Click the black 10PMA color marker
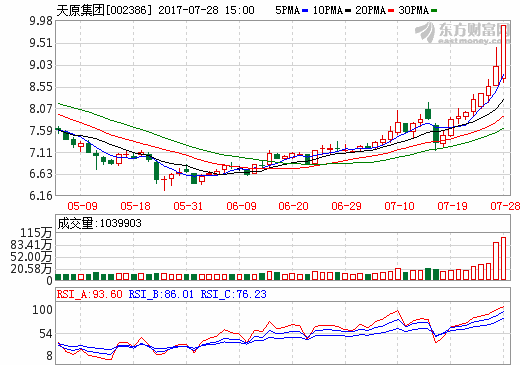The width and height of the screenshot is (520, 365). [x=348, y=11]
